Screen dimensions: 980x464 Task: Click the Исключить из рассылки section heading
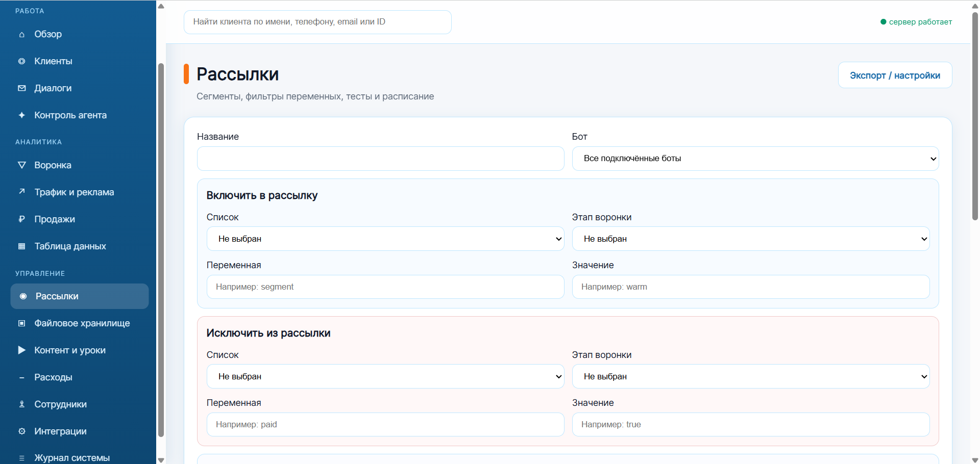pyautogui.click(x=268, y=333)
